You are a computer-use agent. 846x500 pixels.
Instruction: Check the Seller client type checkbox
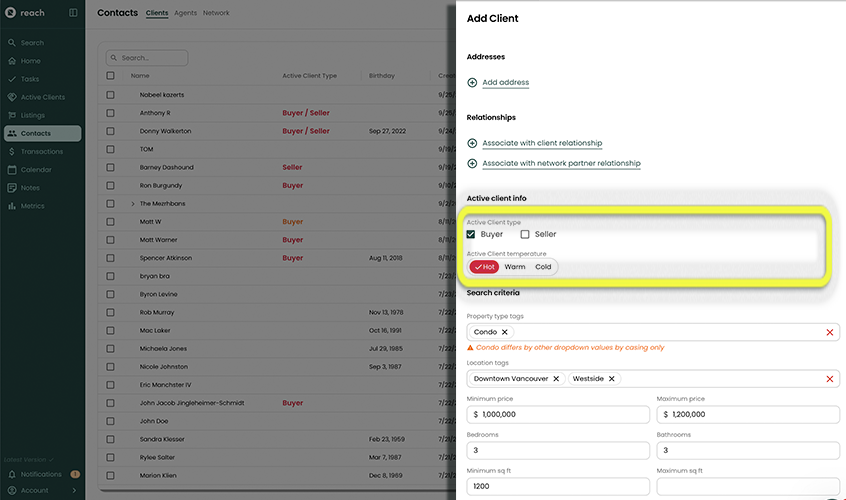click(525, 234)
